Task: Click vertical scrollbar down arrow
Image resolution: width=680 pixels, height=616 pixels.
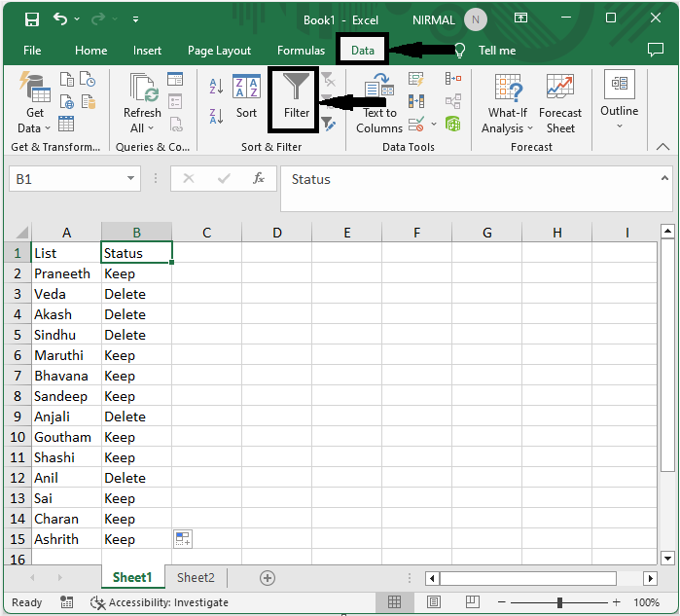Action: point(667,559)
